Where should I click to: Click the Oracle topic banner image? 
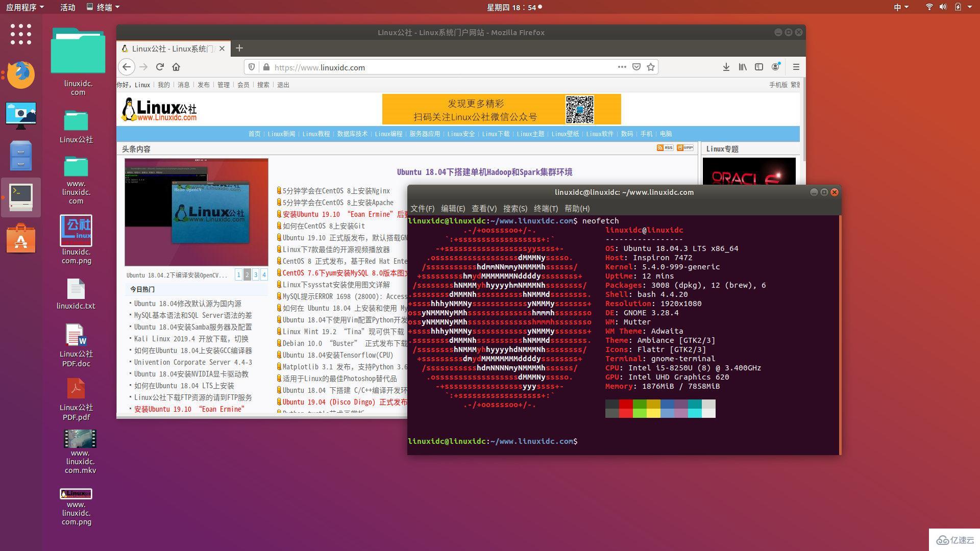click(x=749, y=171)
